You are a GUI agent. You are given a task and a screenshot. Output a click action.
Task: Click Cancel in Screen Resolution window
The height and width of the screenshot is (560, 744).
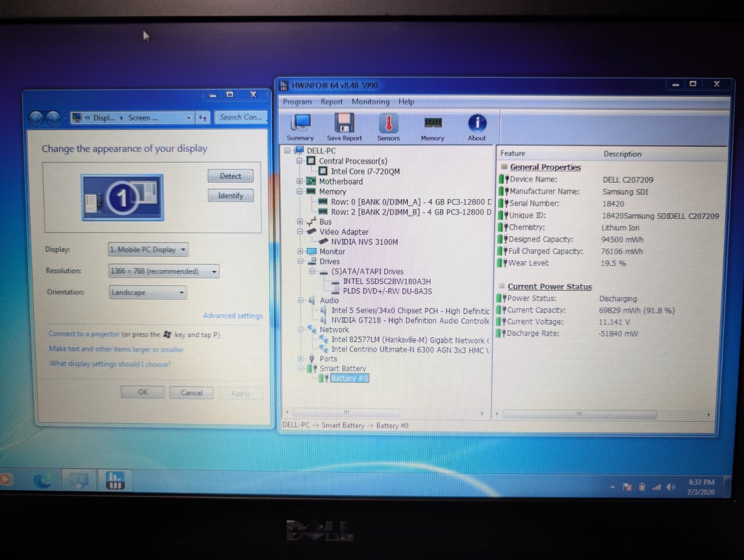pyautogui.click(x=192, y=393)
